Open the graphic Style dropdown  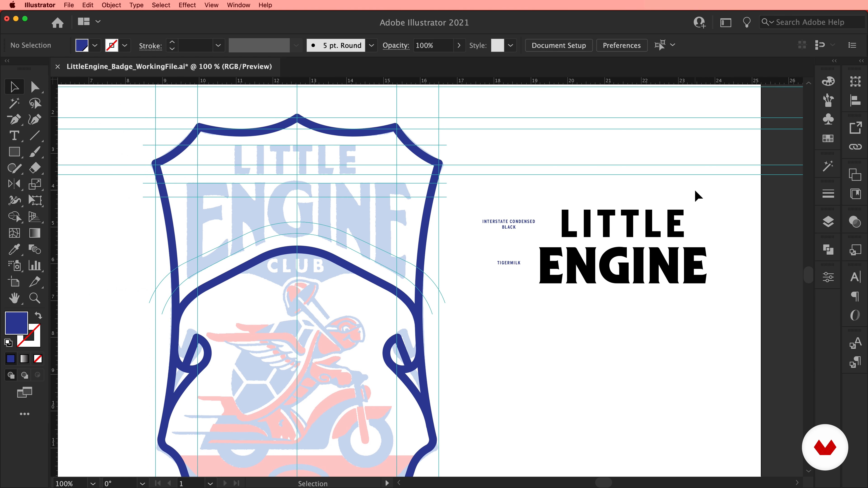pyautogui.click(x=510, y=45)
